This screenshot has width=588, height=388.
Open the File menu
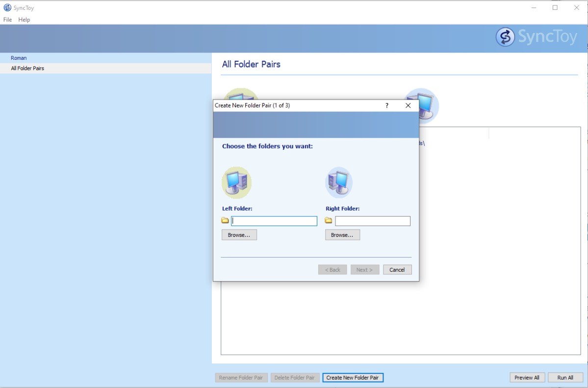click(x=7, y=20)
